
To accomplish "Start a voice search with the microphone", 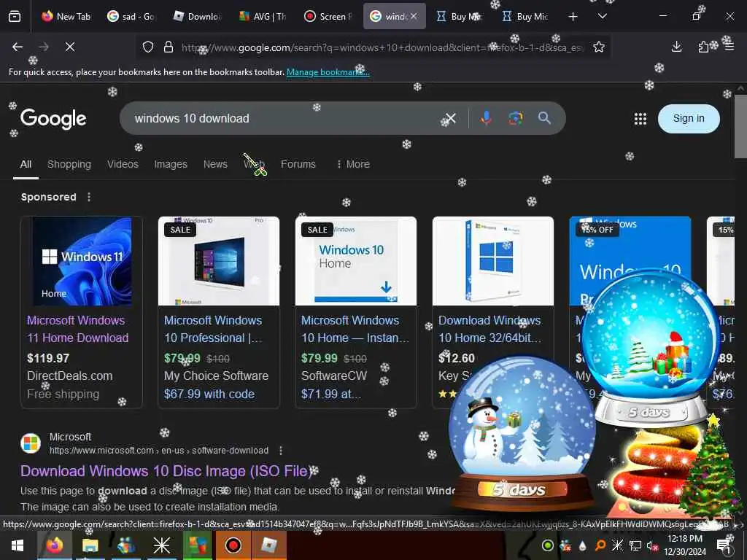I will click(x=486, y=118).
